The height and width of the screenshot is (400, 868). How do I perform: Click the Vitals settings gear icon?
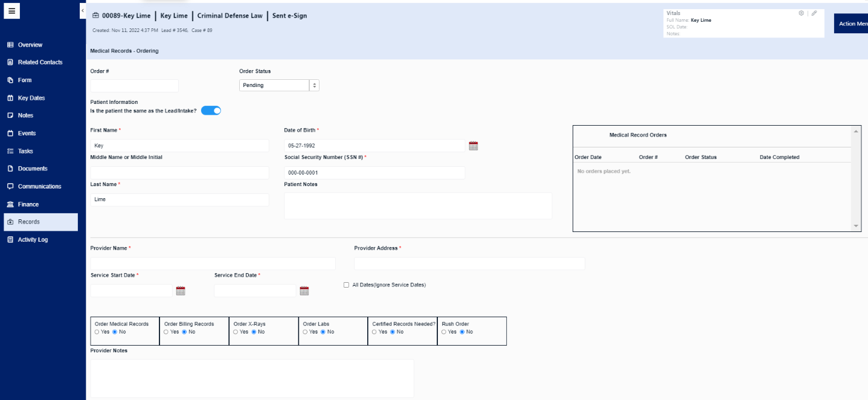(x=802, y=13)
